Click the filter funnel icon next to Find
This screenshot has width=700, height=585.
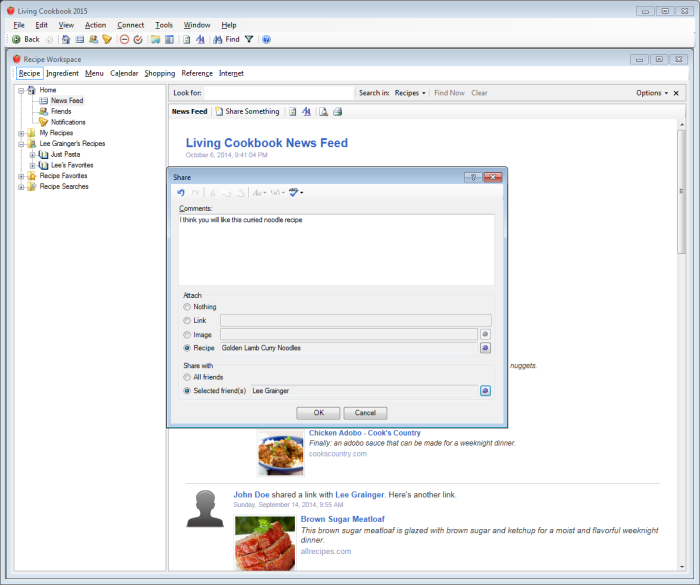(249, 39)
